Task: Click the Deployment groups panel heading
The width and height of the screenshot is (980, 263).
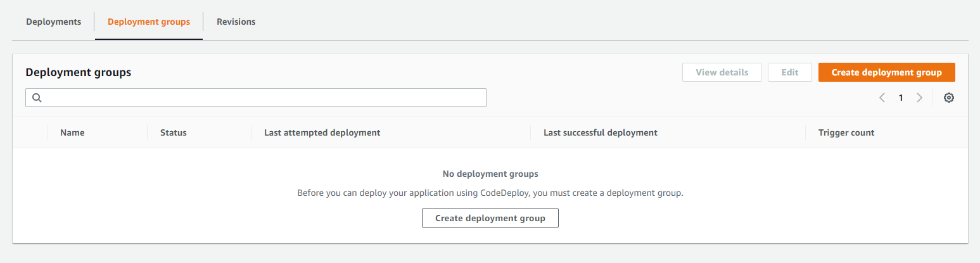Action: pos(78,72)
